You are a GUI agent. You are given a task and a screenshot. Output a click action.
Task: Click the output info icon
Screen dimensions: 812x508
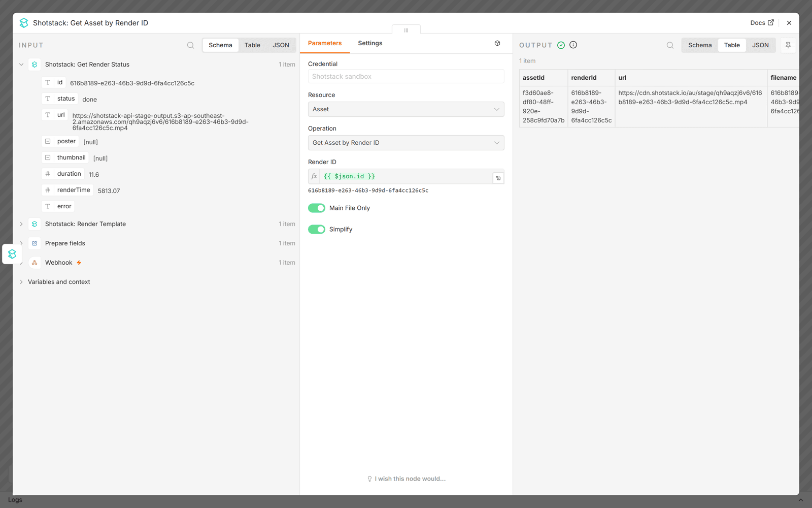pos(573,45)
